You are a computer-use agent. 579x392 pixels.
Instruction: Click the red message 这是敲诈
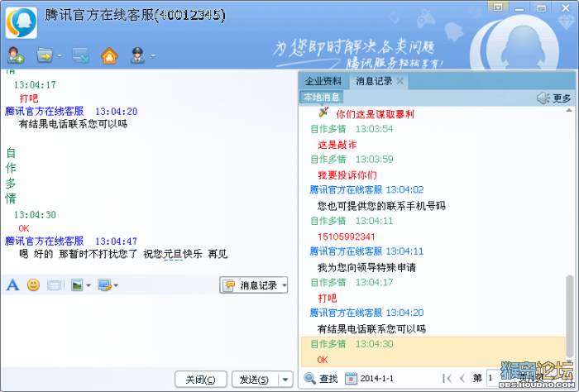337,145
